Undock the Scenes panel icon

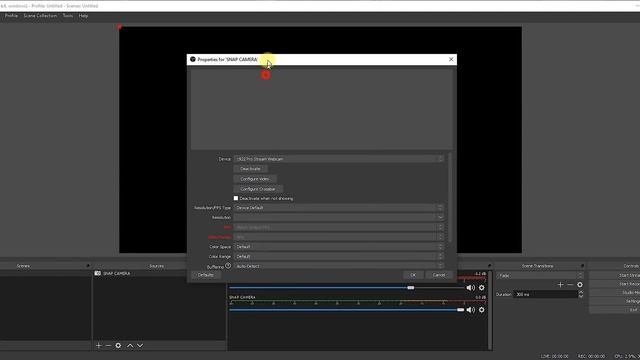[88, 266]
